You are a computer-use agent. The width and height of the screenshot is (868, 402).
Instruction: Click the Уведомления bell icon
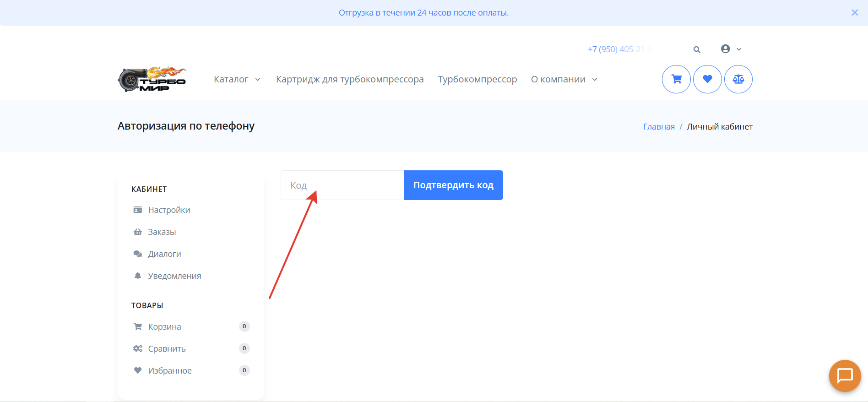(138, 276)
